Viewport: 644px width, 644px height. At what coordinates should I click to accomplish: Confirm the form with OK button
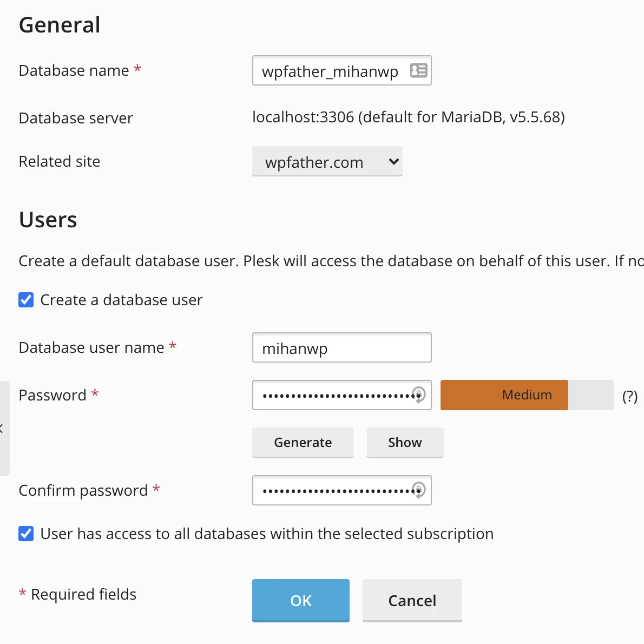click(x=301, y=601)
